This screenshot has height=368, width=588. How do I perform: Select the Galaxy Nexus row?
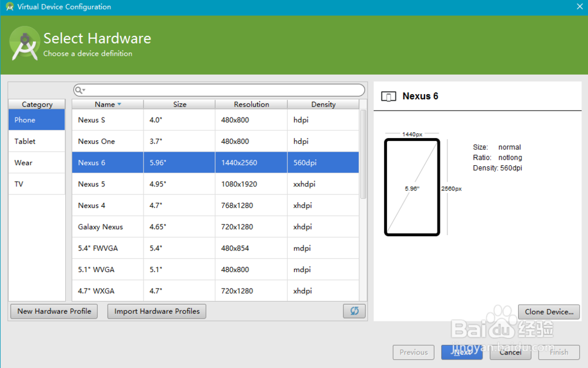pyautogui.click(x=215, y=227)
